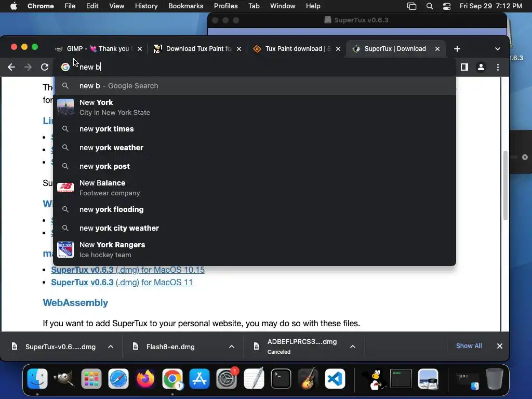Screen dimensions: 532x399
Task: Select 'new b - Google Search' suggestion
Action: point(255,86)
